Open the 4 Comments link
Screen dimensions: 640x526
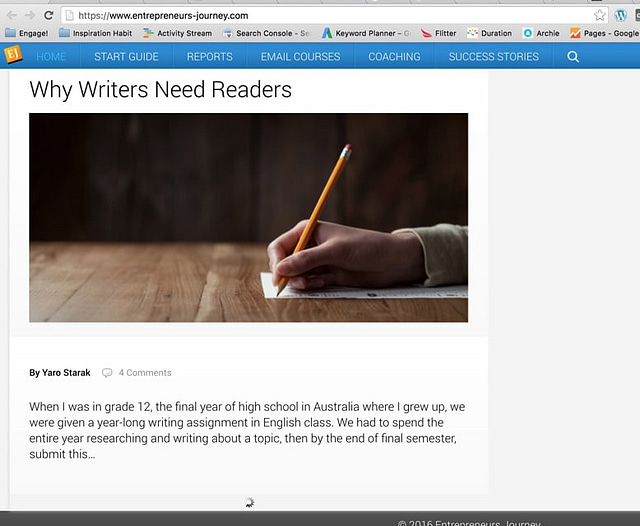point(145,373)
